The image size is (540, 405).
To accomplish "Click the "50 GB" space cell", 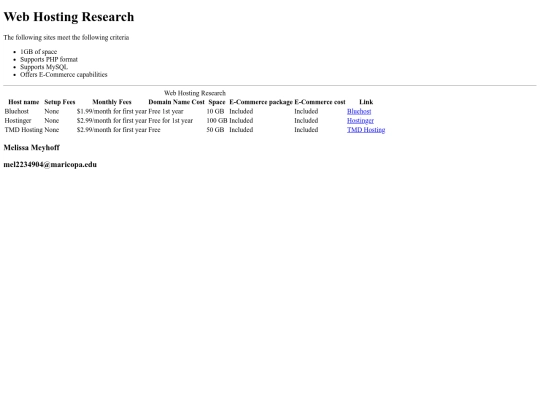I will [215, 130].
